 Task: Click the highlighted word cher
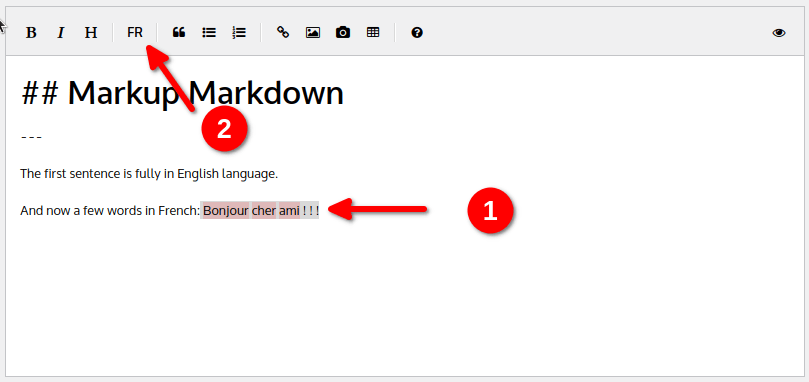(x=264, y=211)
